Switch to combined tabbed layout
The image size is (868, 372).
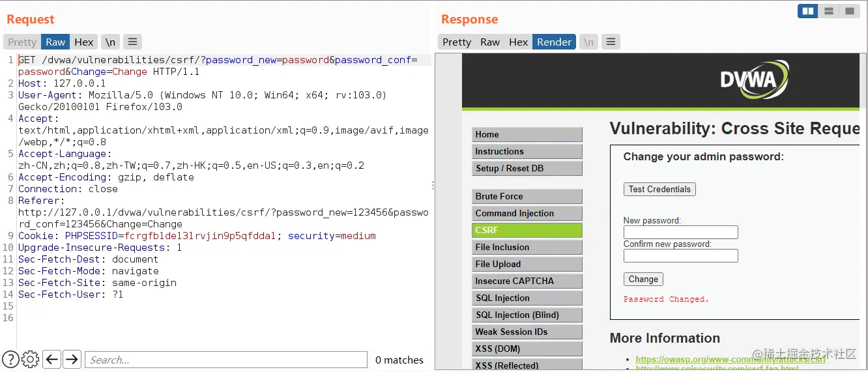[849, 11]
